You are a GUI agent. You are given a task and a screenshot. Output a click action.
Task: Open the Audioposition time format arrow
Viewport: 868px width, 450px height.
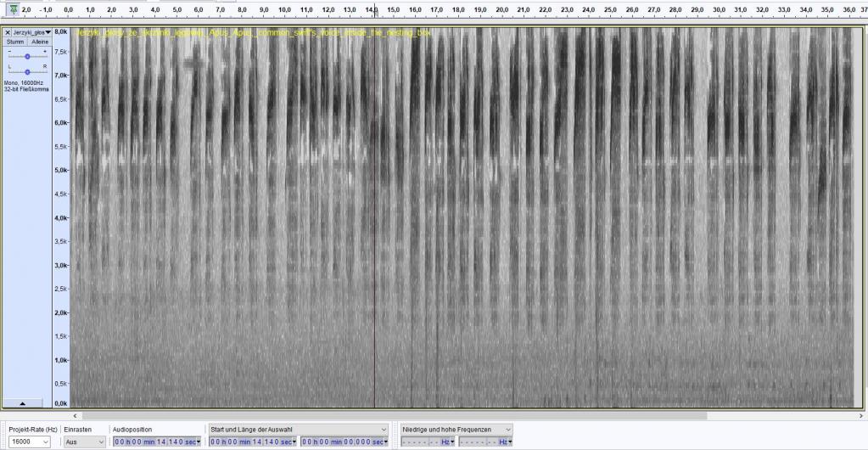199,442
